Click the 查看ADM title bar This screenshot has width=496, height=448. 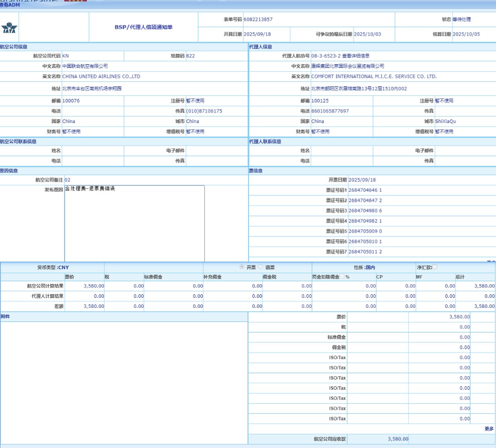[x=10, y=5]
